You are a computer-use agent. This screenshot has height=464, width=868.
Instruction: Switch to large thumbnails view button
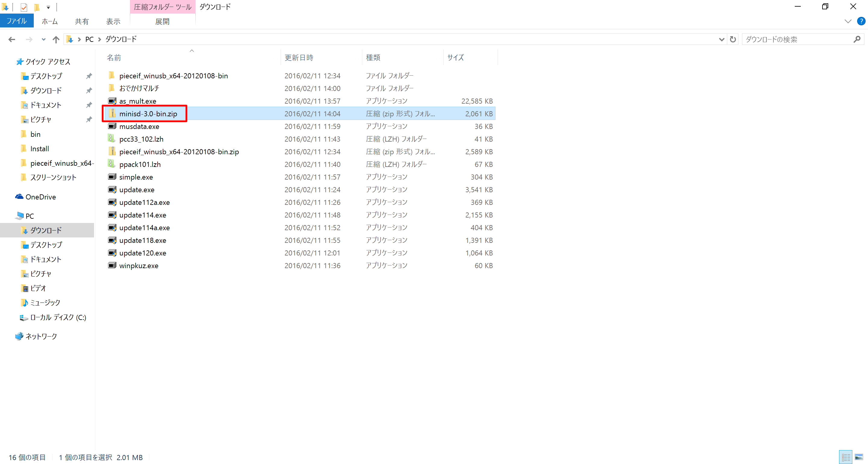coord(859,457)
